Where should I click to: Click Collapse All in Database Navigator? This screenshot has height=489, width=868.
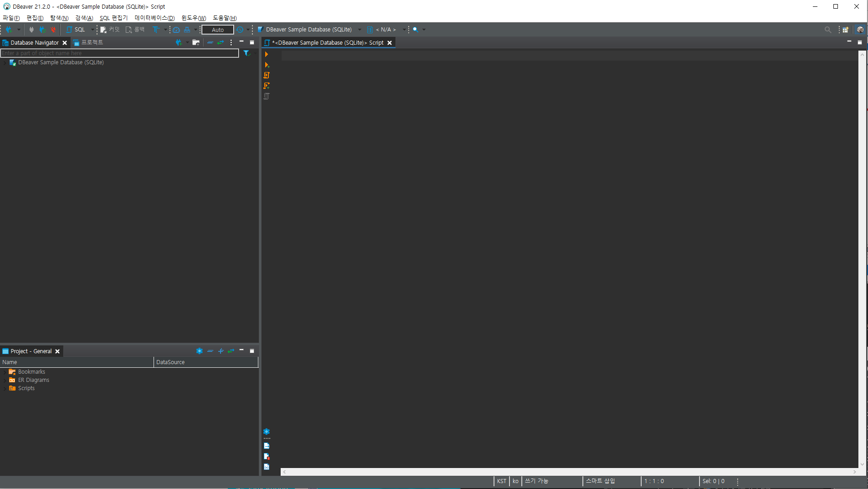pyautogui.click(x=210, y=42)
